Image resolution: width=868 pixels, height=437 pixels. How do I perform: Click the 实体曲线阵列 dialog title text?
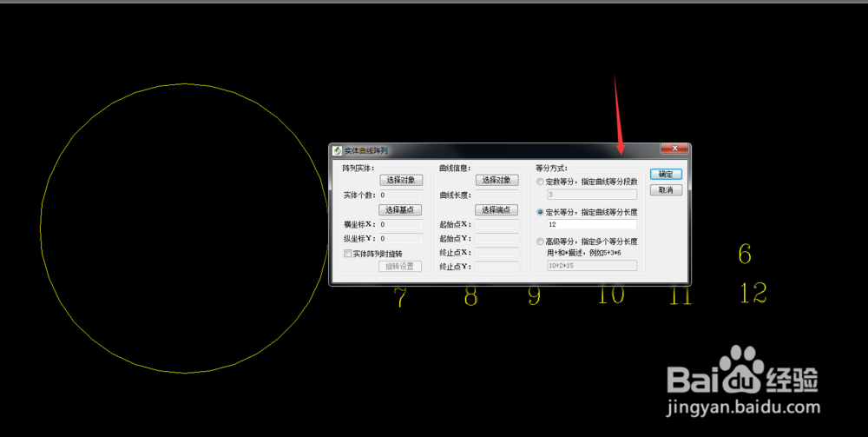coord(366,150)
